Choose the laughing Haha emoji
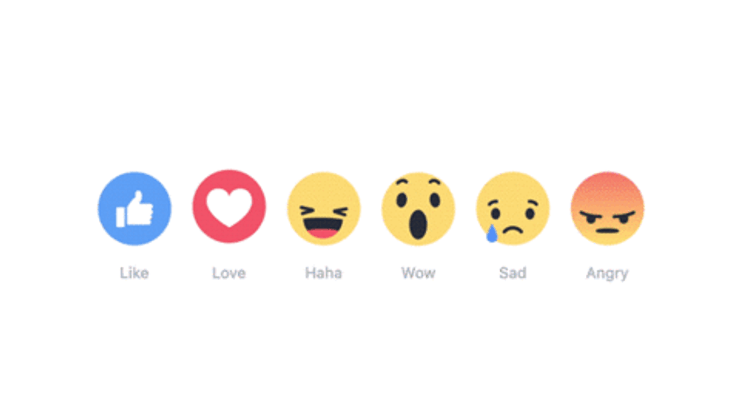The height and width of the screenshot is (416, 740). tap(324, 208)
